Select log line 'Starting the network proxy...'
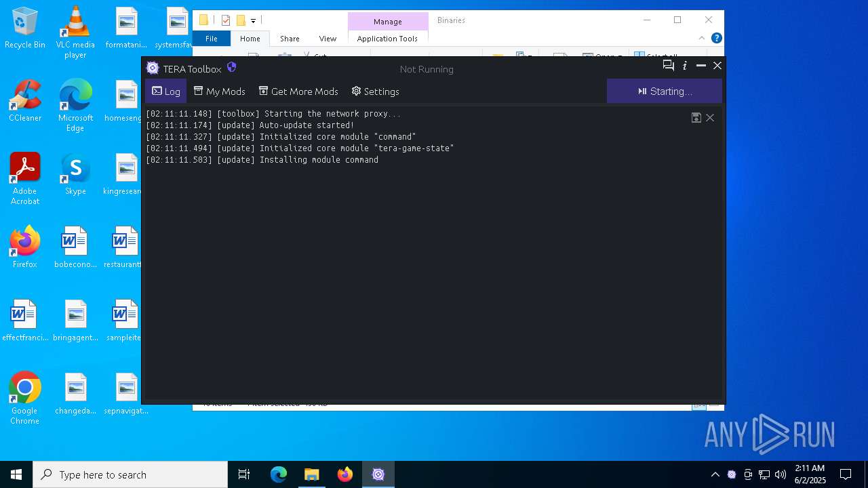This screenshot has width=868, height=488. tap(273, 114)
